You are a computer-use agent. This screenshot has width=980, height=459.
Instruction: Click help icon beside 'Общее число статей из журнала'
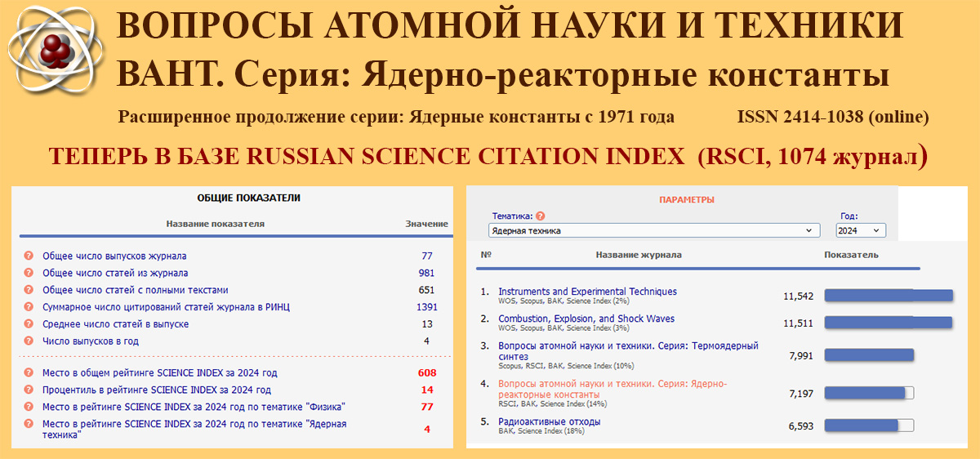(29, 273)
